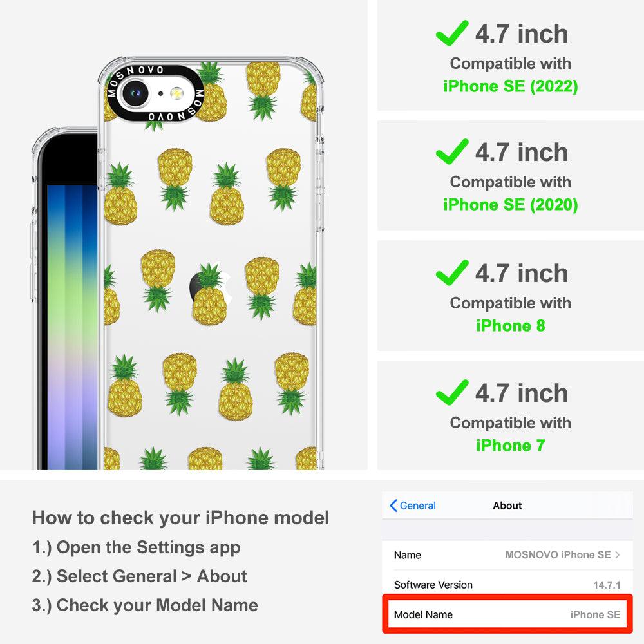Go back to General settings
The width and height of the screenshot is (644, 644).
point(413,506)
